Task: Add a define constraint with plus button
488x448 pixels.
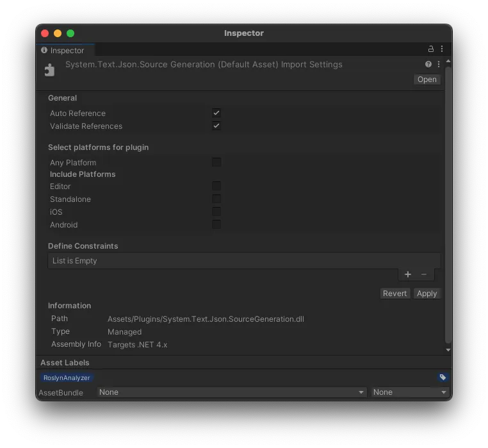Action: 408,274
